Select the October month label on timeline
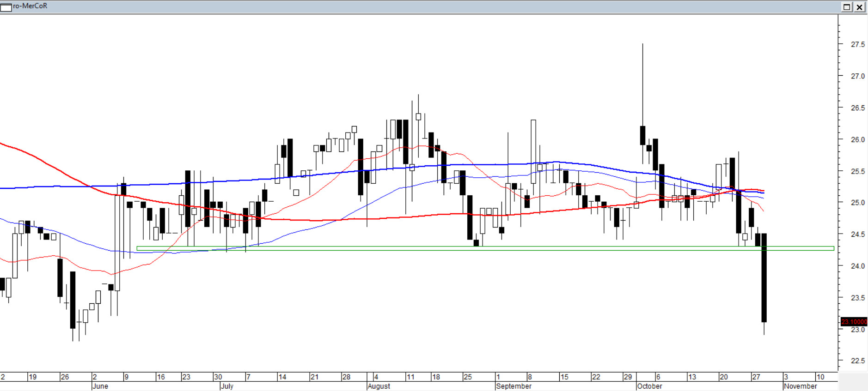Viewport: 868px width, 391px height. [649, 386]
